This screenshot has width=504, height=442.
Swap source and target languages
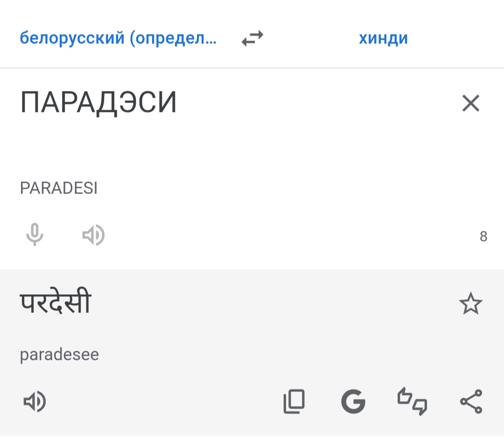pos(252,38)
